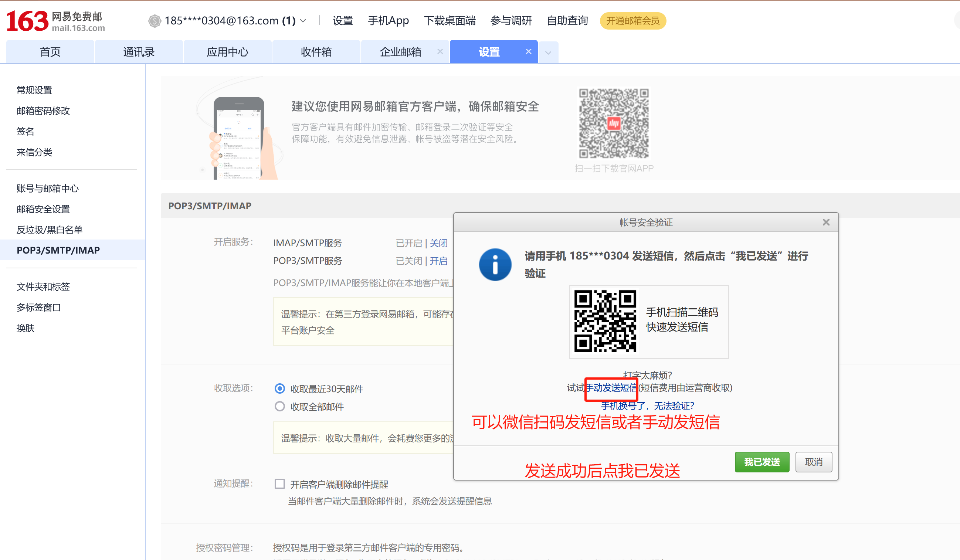Click the 手机扫描二维码 快速发送短信 text
This screenshot has height=560, width=960.
682,320
